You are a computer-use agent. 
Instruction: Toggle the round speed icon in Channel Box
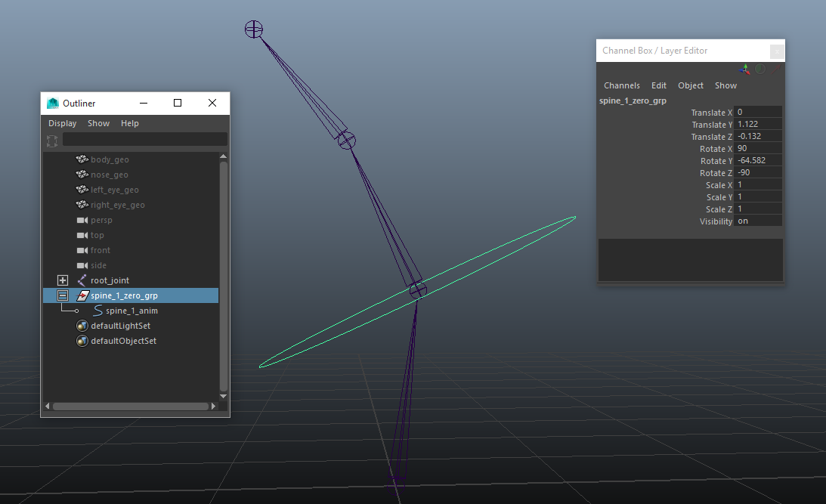point(760,69)
